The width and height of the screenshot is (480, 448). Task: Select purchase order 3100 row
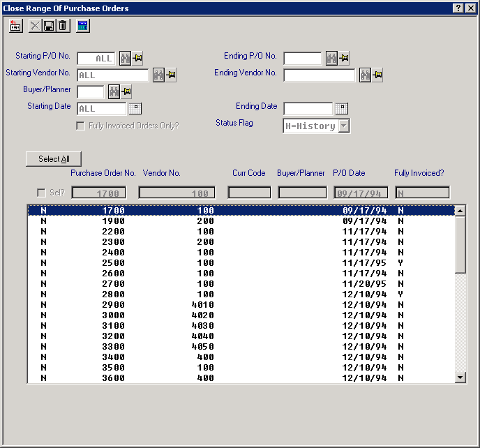coord(241,326)
